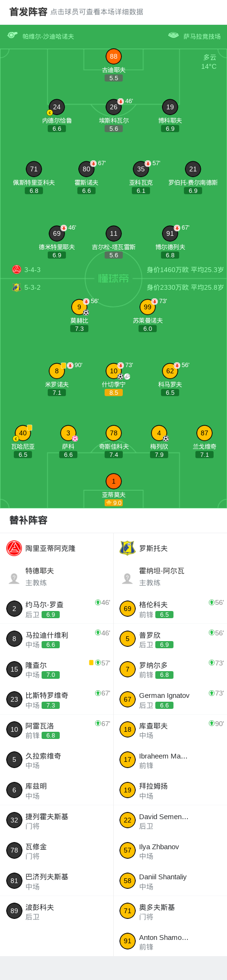227x980 pixels.
Task: Open number 26 Esquivel's match stats
Action: 114,107
